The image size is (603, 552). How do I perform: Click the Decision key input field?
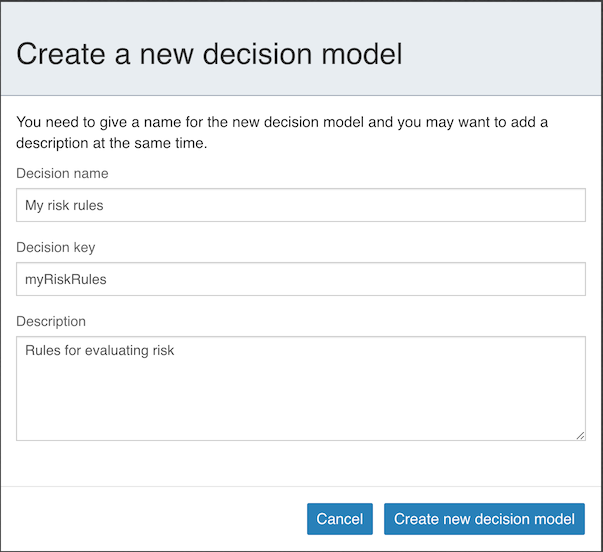tap(300, 280)
